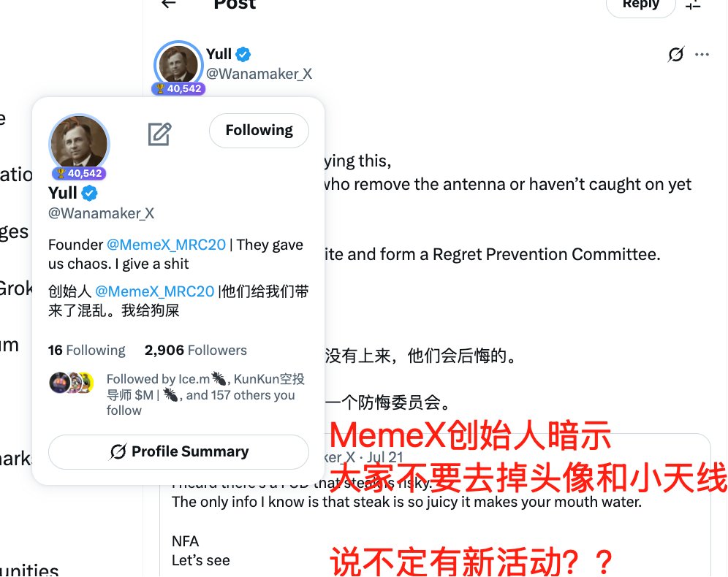Open the reply filter icon near Reply
Viewport: 728px width, 577px height.
point(693,4)
